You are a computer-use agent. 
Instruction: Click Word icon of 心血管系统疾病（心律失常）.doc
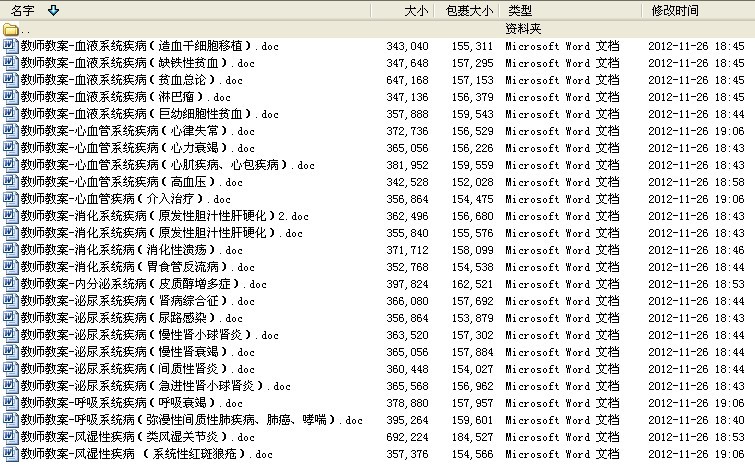coord(11,131)
